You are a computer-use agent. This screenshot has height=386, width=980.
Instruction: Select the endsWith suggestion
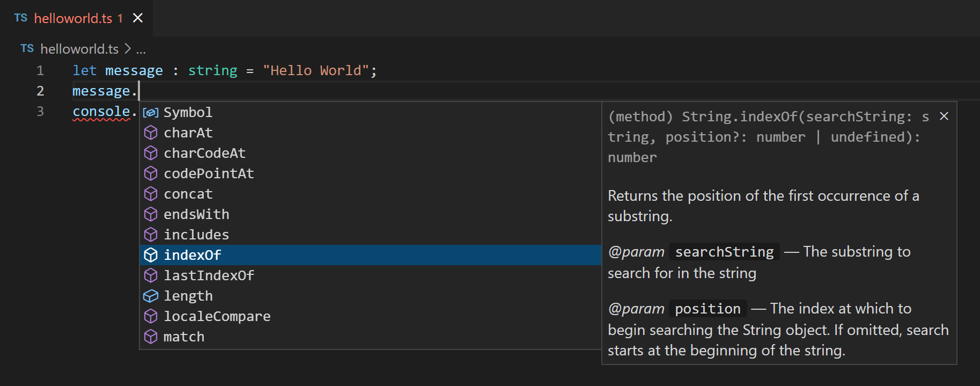pos(196,214)
